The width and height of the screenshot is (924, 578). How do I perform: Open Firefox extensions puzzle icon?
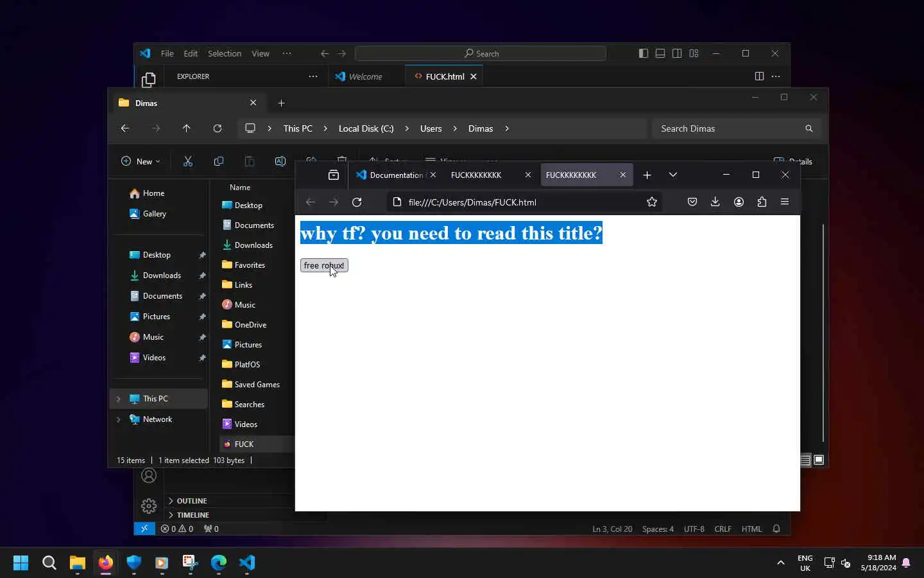click(x=762, y=202)
